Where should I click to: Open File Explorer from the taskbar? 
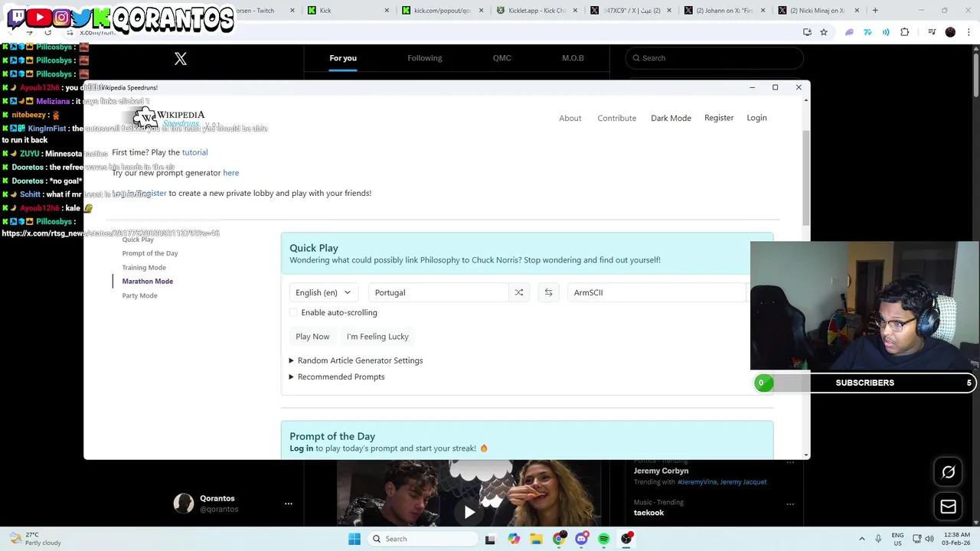coord(537,539)
